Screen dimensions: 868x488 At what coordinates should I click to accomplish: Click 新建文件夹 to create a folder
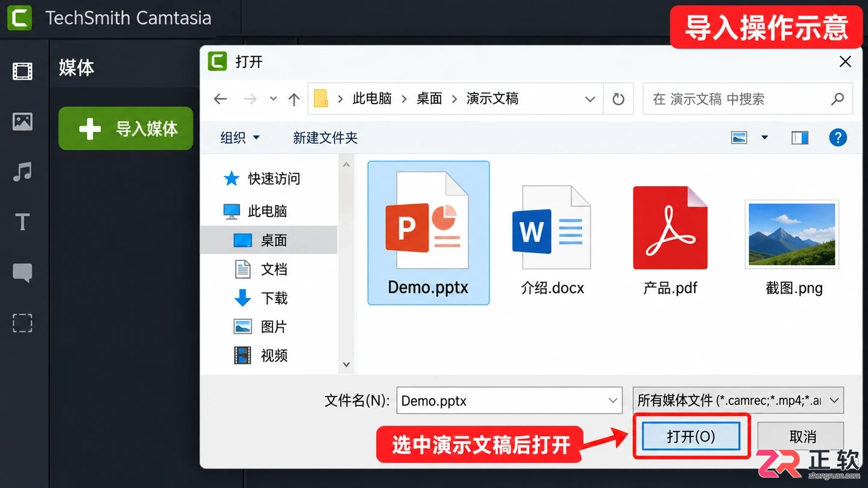click(x=325, y=138)
